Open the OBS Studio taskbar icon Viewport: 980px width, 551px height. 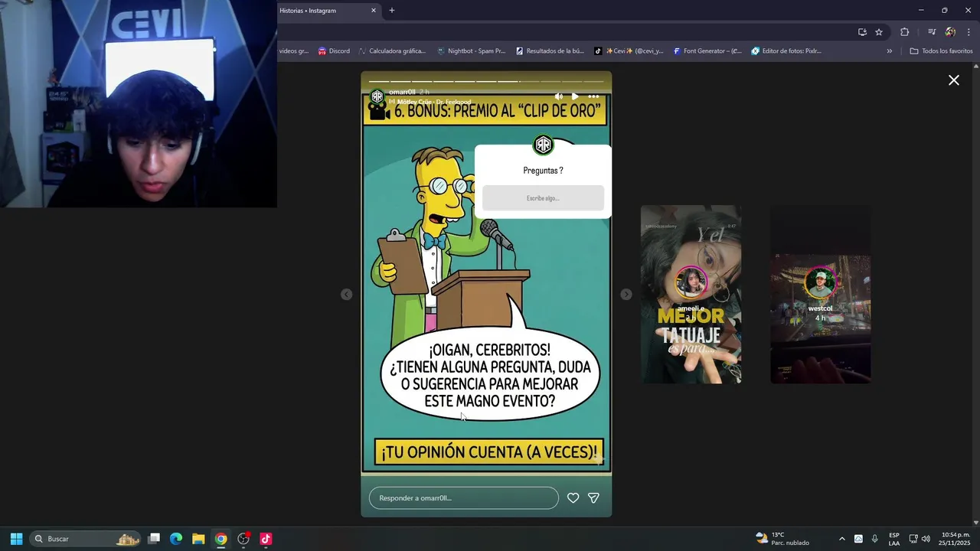pyautogui.click(x=243, y=539)
